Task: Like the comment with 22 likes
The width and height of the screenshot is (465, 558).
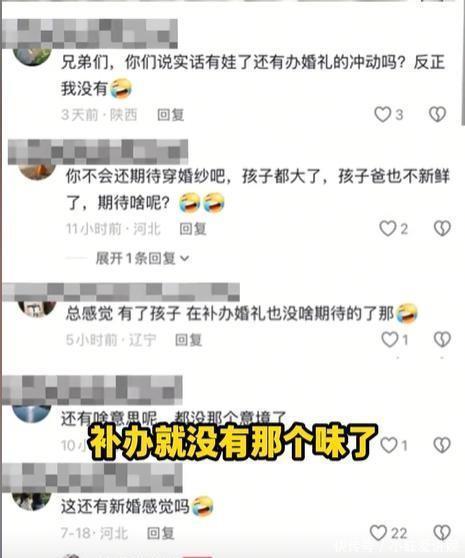Action: [x=378, y=533]
